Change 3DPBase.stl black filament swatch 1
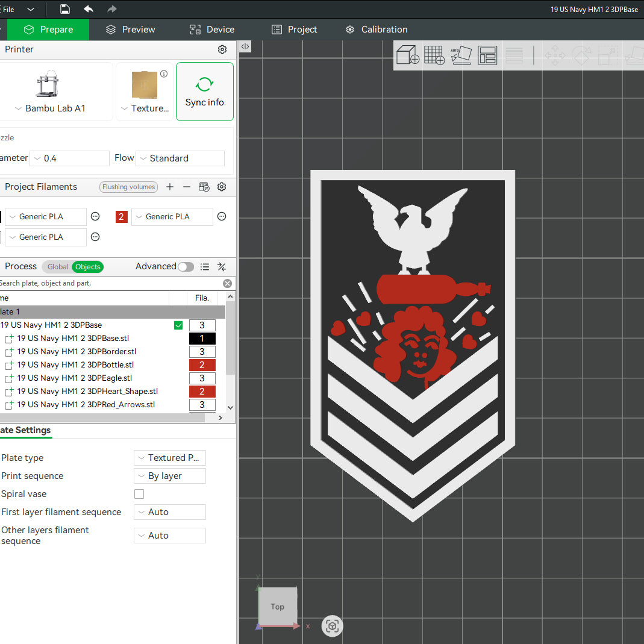The width and height of the screenshot is (644, 644). pos(202,339)
